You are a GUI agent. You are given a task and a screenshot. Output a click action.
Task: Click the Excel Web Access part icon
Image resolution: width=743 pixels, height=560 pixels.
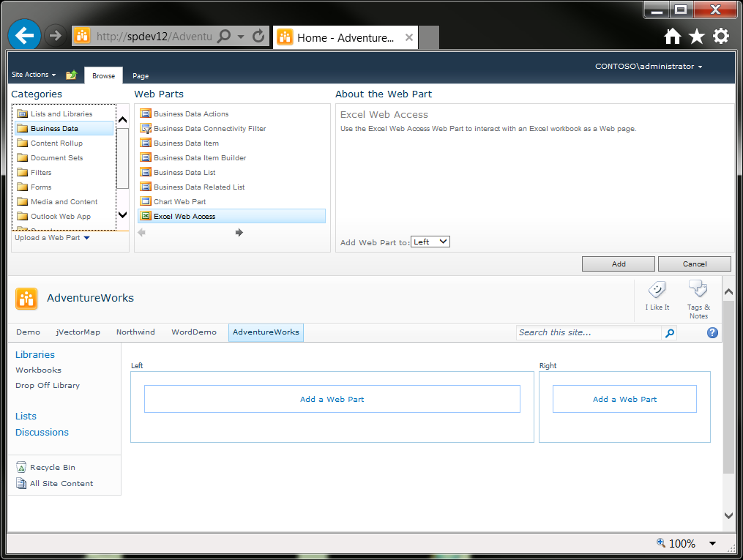point(146,216)
